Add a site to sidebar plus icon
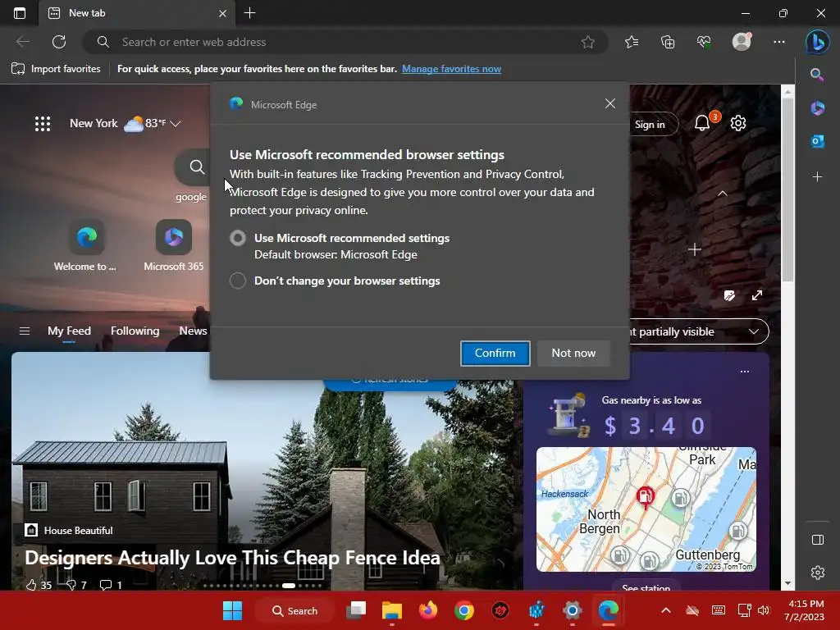The image size is (840, 630). [817, 177]
